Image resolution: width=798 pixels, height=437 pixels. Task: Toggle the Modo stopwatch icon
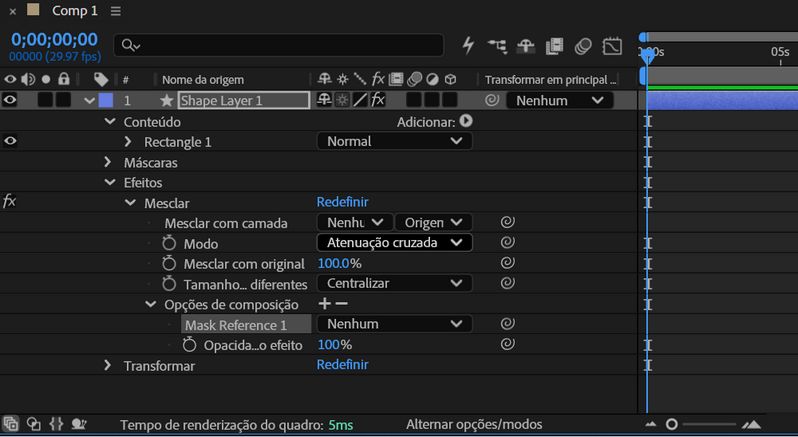click(169, 243)
